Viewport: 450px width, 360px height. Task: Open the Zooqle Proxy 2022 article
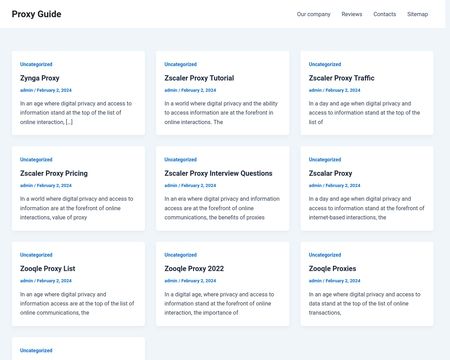coord(194,269)
